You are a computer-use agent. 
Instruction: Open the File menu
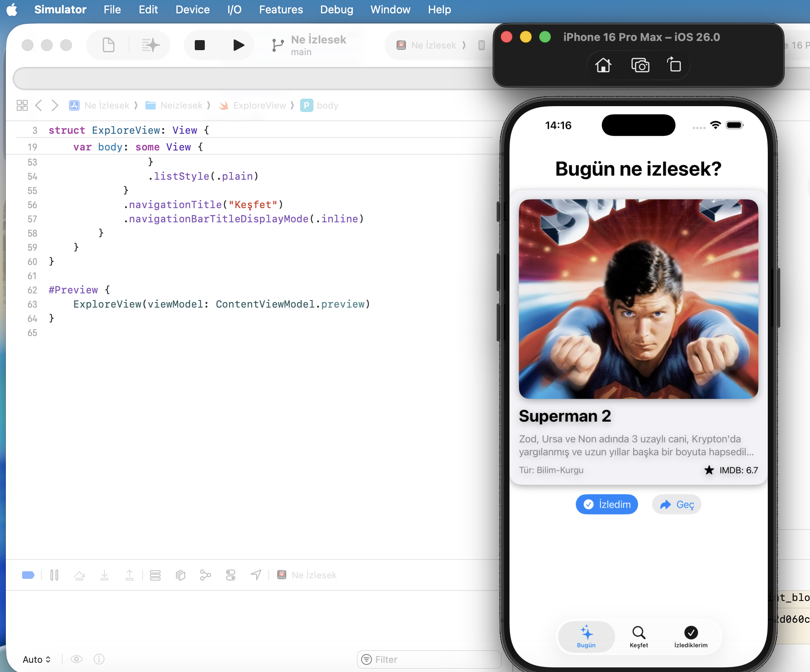112,9
